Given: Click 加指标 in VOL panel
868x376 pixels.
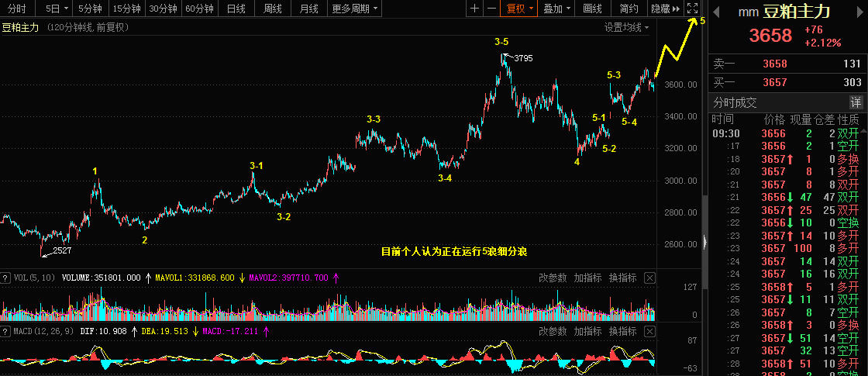Looking at the screenshot, I should (588, 278).
